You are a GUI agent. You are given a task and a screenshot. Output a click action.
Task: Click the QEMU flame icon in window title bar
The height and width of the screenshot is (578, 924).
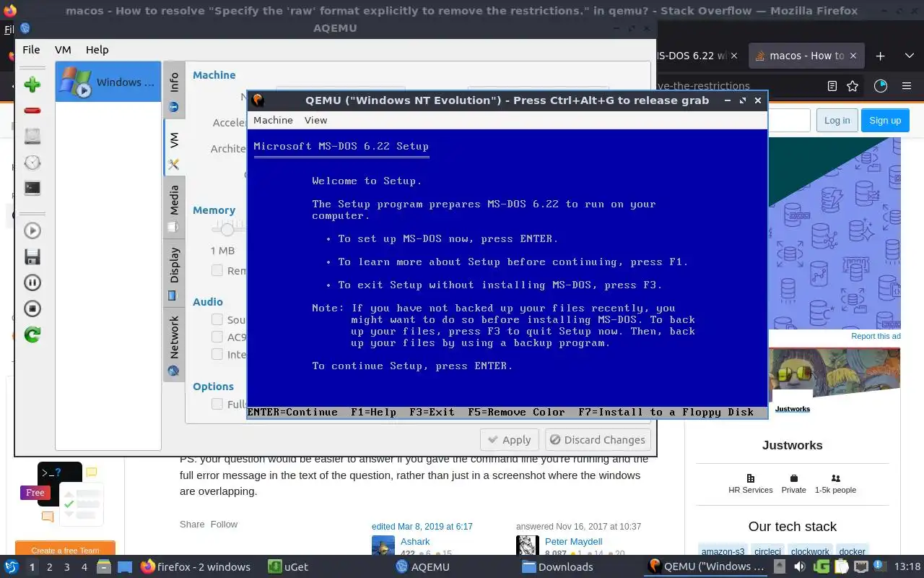257,100
